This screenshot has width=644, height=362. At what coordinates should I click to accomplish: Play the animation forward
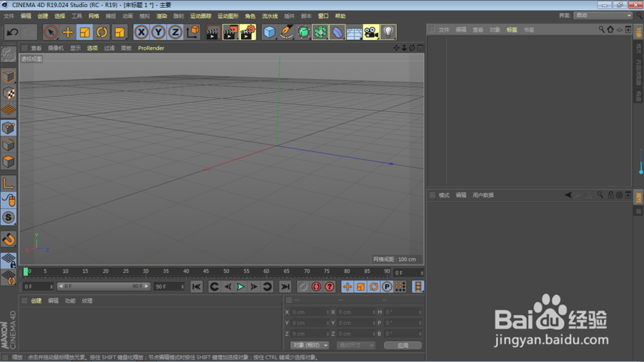[241, 287]
